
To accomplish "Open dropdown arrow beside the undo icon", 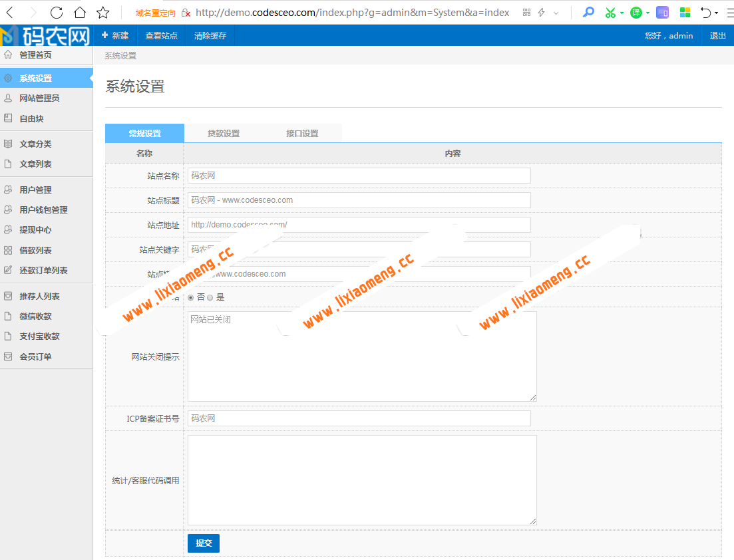I will click(x=716, y=13).
